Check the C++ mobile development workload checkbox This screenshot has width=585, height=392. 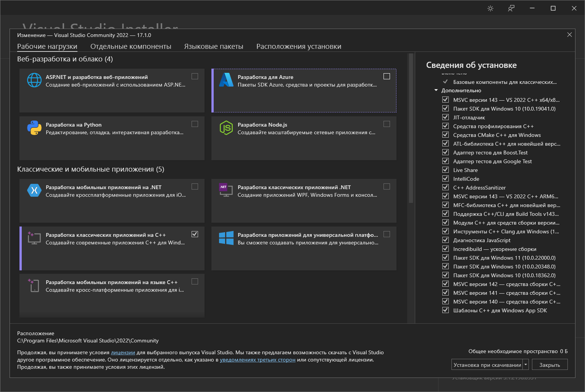coord(195,281)
